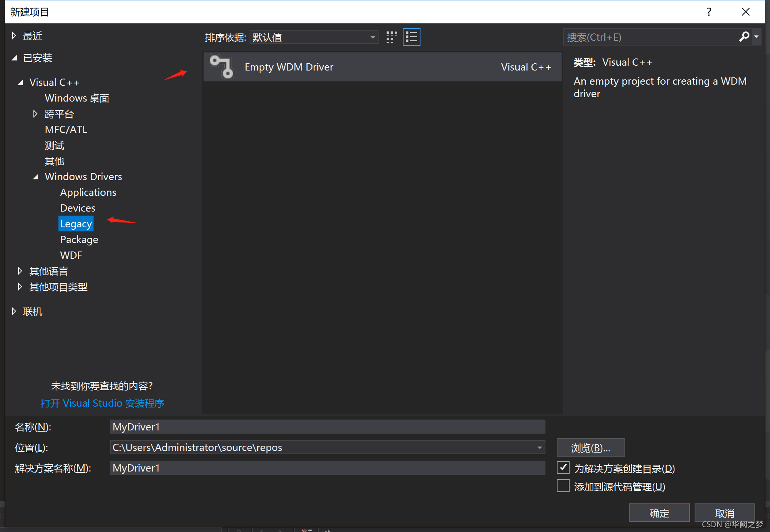Select 其他 category under Visual C++
The image size is (770, 532).
point(54,161)
